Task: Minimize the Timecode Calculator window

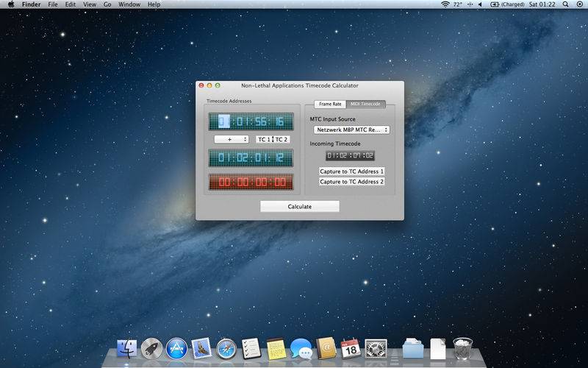Action: (209, 85)
